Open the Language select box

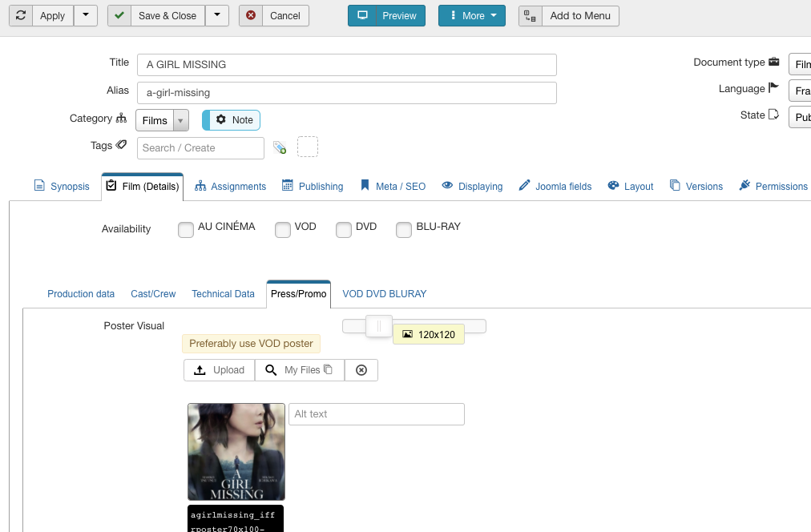(800, 91)
